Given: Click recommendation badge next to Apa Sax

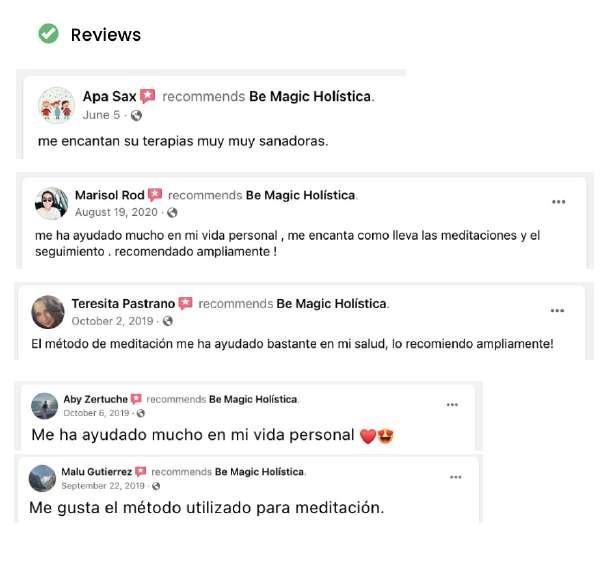Looking at the screenshot, I should (x=148, y=96).
